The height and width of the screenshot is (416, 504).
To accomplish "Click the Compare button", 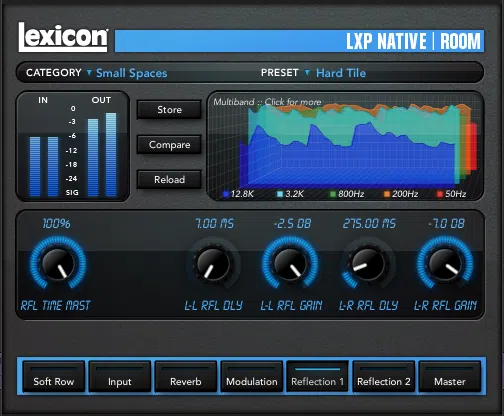I will pyautogui.click(x=169, y=145).
